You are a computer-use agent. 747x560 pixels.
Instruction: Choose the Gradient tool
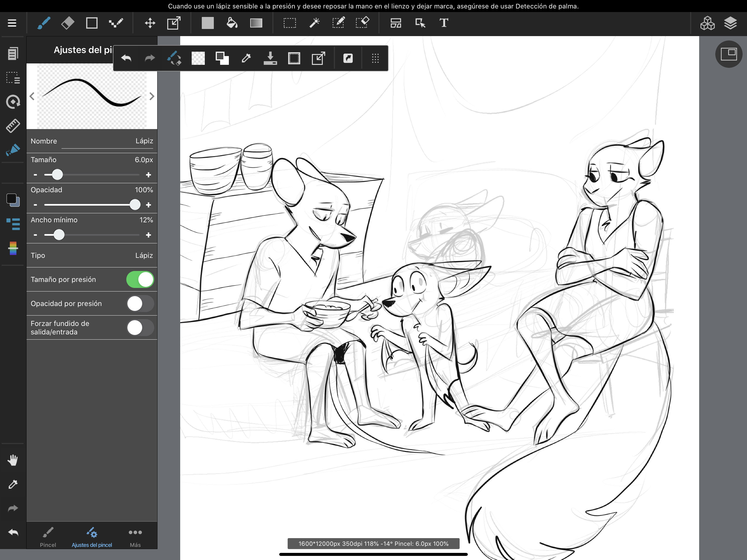coord(256,23)
